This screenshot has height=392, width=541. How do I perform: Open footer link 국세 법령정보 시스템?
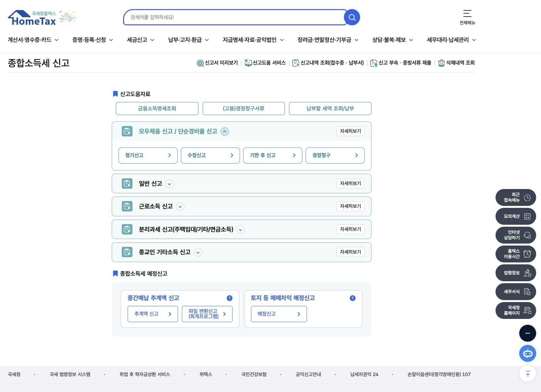70,374
